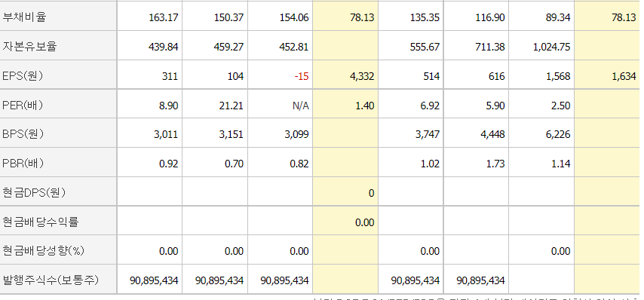Click the reserve ratio value 452.81
This screenshot has height=300, width=644.
click(293, 47)
